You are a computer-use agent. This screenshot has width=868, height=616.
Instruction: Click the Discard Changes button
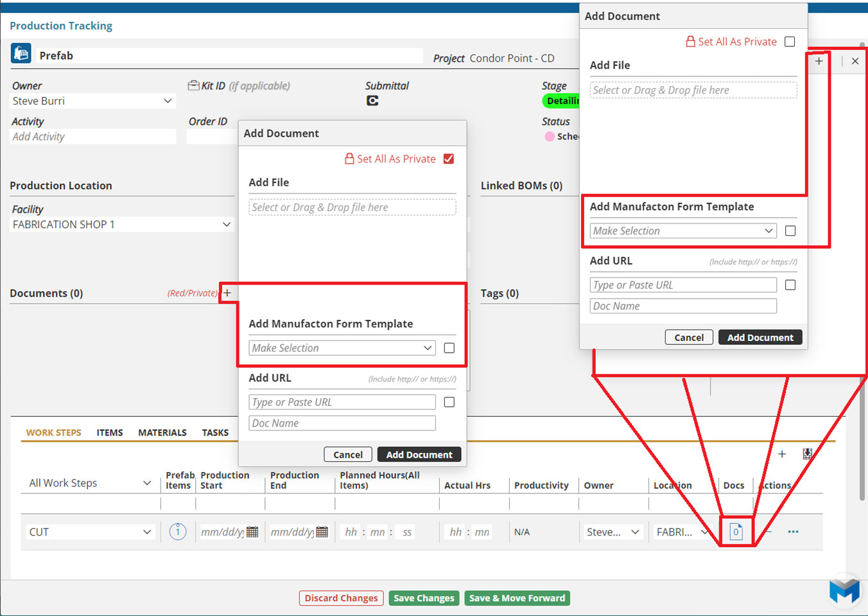tap(341, 598)
